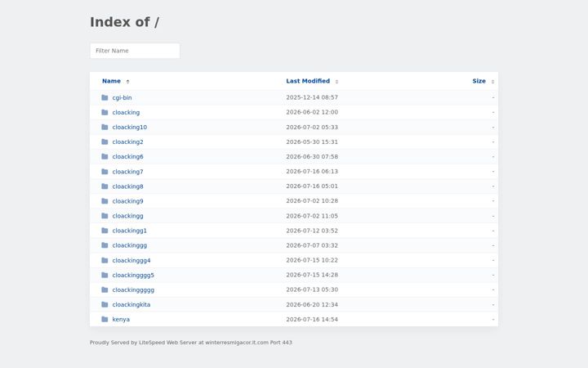
Task: Click the date 2026-07-15 10:22
Action: (x=312, y=260)
